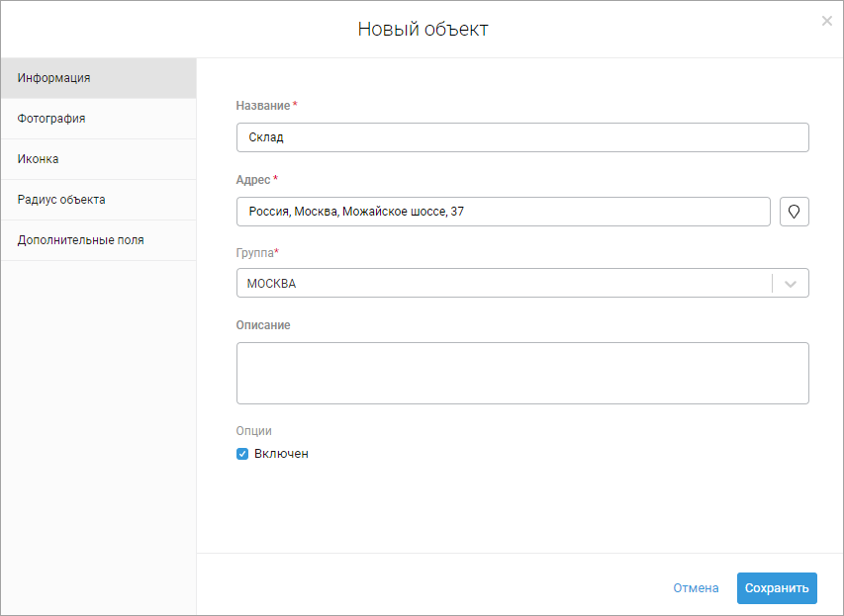Click the Название field label

pyautogui.click(x=263, y=106)
